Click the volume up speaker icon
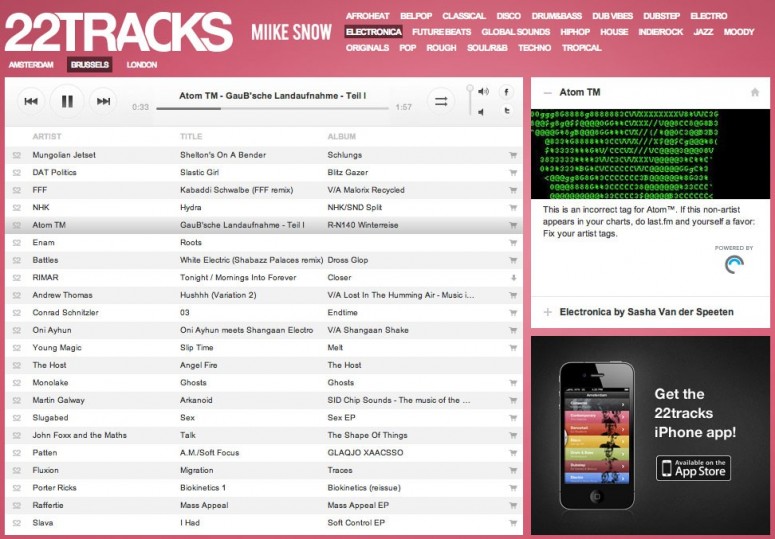Image resolution: width=775 pixels, height=539 pixels. [483, 91]
